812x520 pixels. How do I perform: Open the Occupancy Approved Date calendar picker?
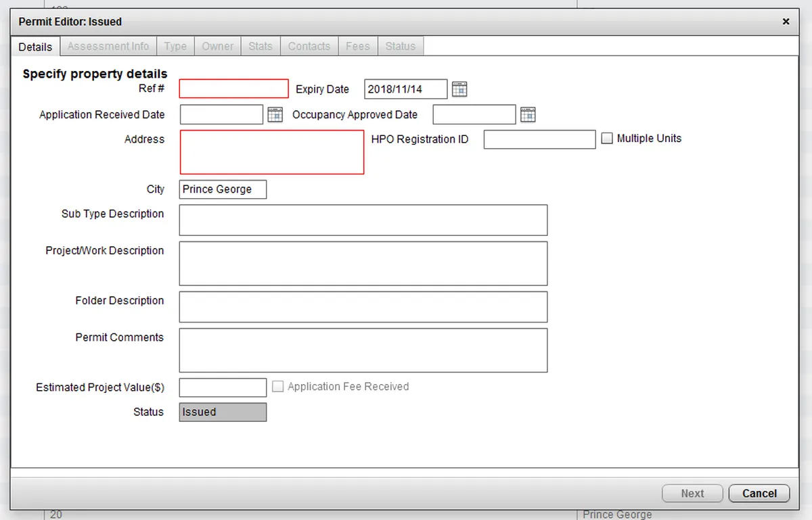528,114
